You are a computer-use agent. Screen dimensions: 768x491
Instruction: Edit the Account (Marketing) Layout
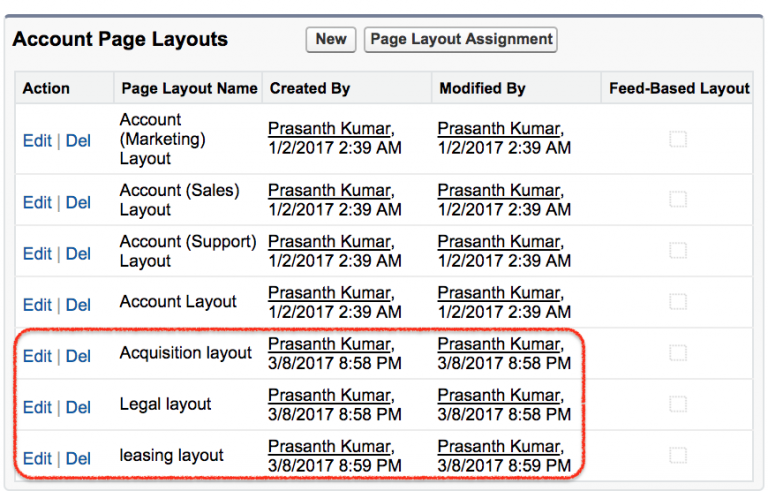pyautogui.click(x=37, y=140)
